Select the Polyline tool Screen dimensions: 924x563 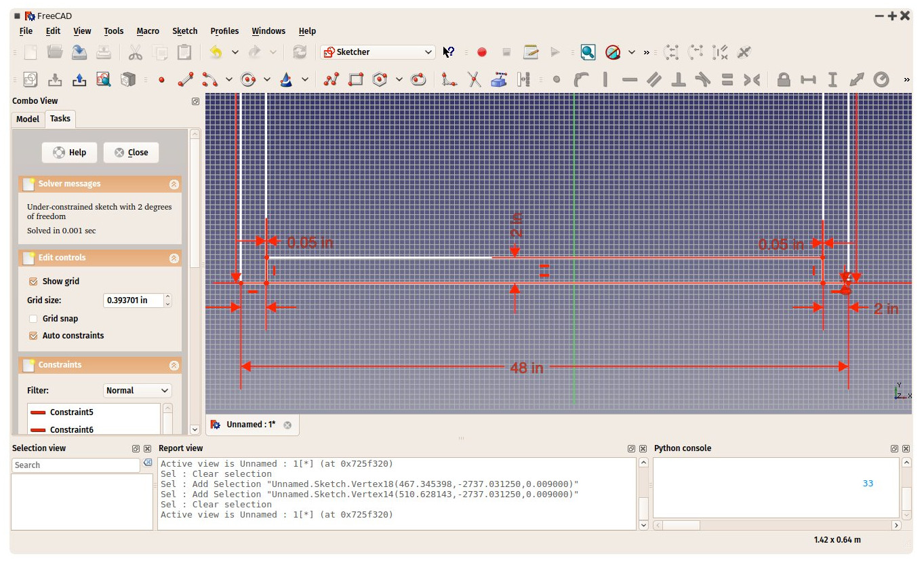click(331, 80)
